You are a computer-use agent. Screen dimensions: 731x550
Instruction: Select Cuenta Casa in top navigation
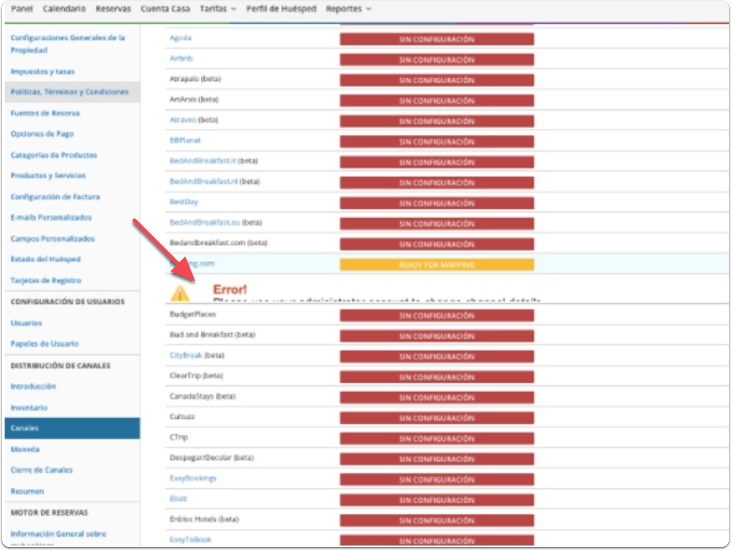166,8
